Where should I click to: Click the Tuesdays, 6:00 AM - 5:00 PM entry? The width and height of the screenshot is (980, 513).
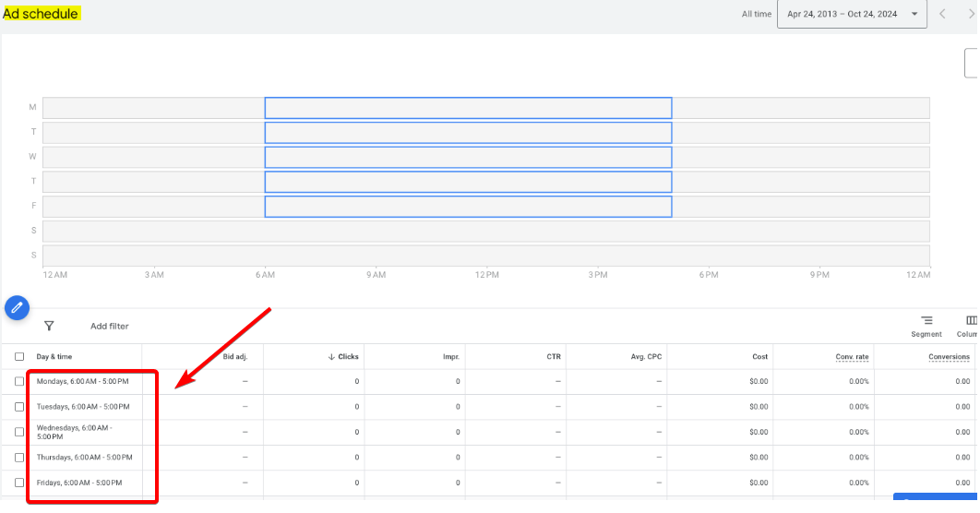(x=84, y=407)
